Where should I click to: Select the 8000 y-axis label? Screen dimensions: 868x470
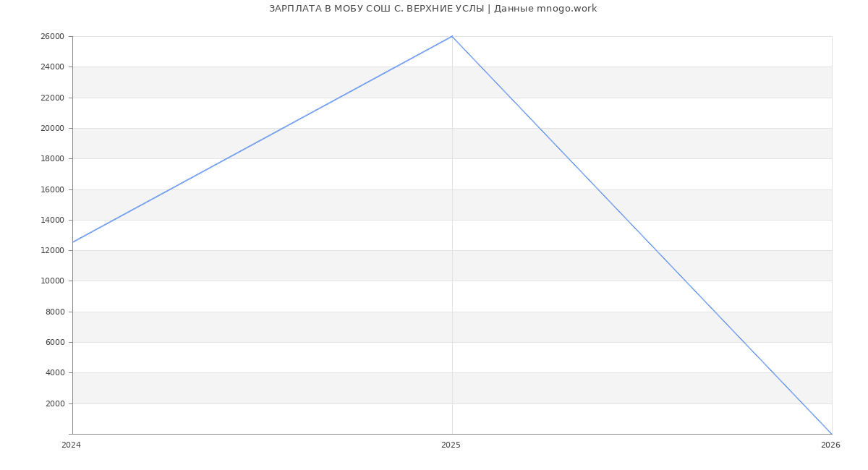point(55,312)
